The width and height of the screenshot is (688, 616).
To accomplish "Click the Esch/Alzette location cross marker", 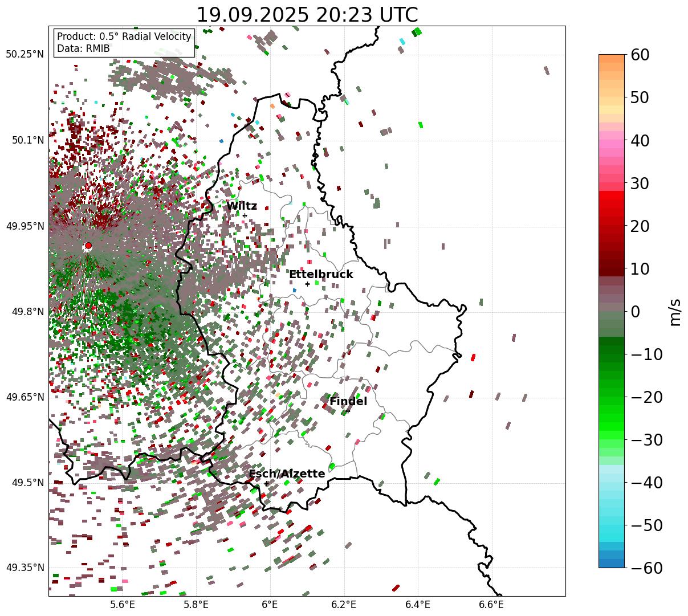I will (266, 483).
